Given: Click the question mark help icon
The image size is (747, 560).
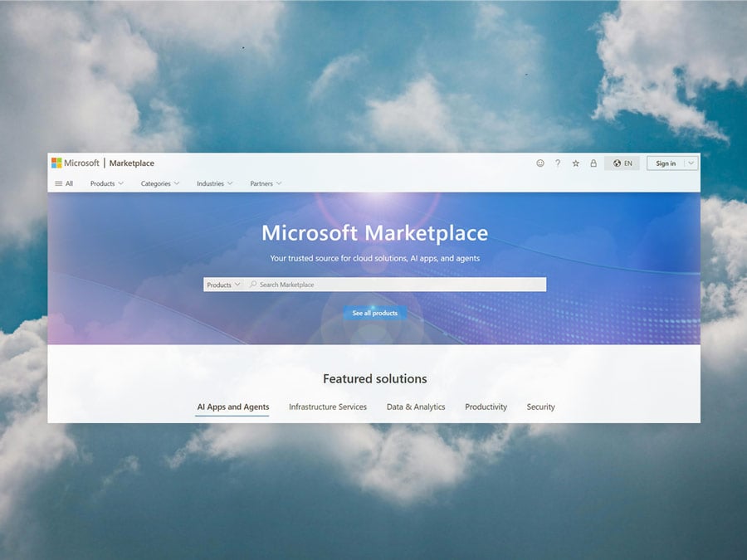Looking at the screenshot, I should (x=558, y=163).
